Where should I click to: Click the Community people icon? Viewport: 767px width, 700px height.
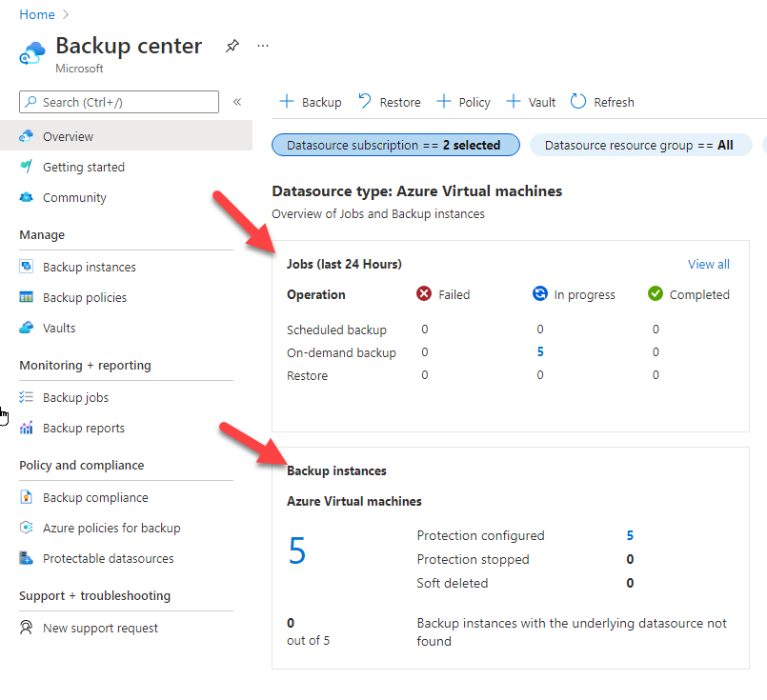pyautogui.click(x=26, y=197)
